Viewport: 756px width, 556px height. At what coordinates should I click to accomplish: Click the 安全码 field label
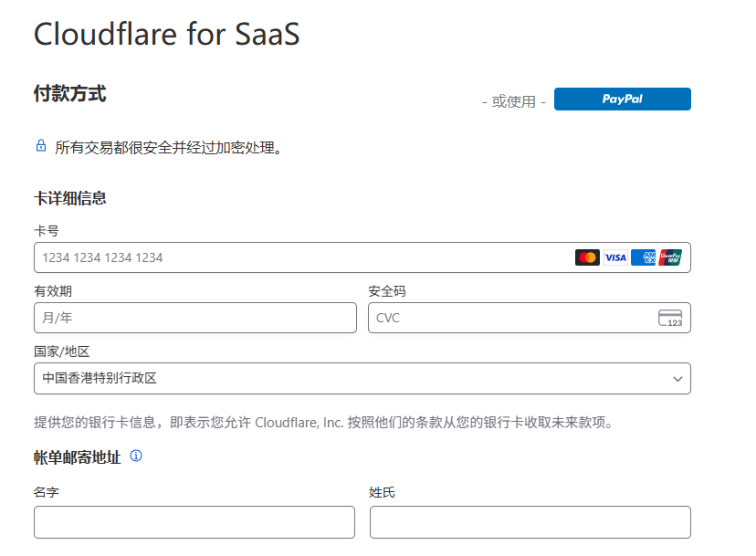387,291
